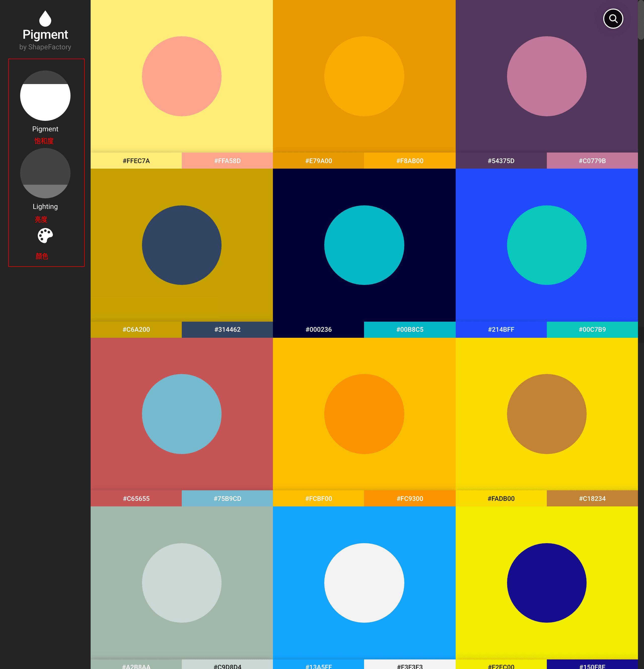Screen dimensions: 644x669
Task: Select the #214BFF hex swatch
Action: tap(501, 329)
